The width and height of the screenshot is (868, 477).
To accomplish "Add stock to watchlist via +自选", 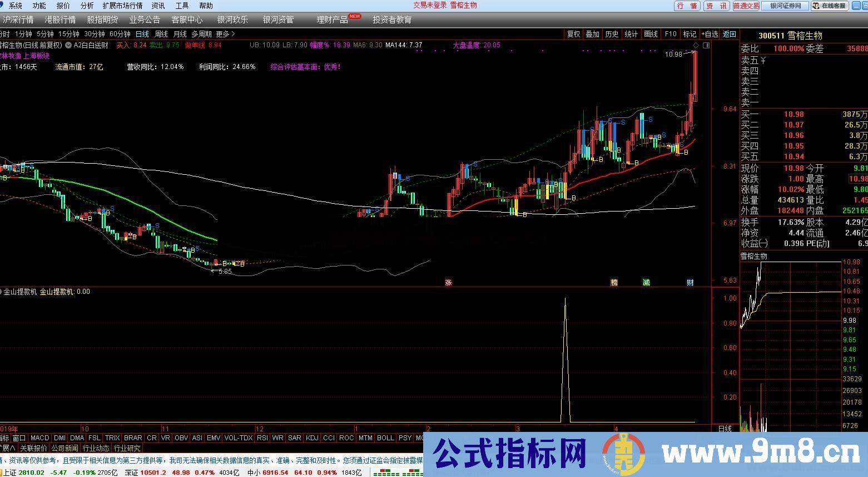I will tap(710, 34).
